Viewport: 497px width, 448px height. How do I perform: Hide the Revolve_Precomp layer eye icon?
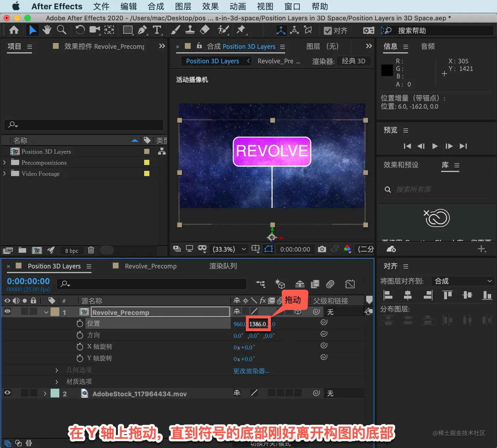pos(7,311)
